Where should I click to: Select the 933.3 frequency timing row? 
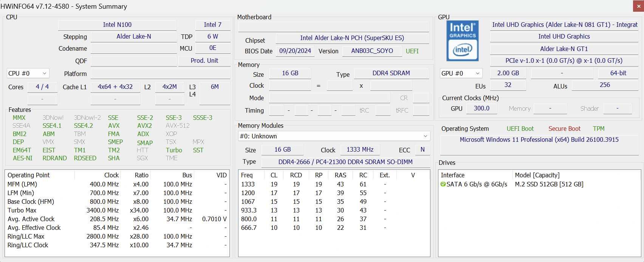(x=334, y=210)
